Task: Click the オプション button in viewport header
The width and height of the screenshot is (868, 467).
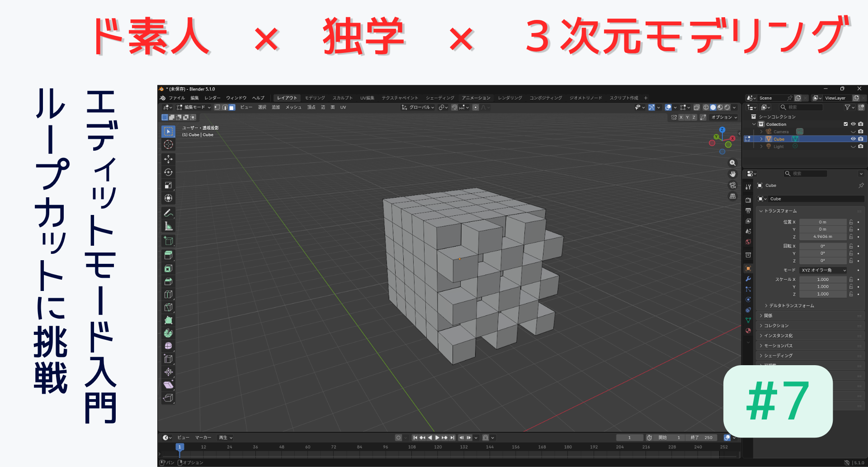Action: point(724,117)
